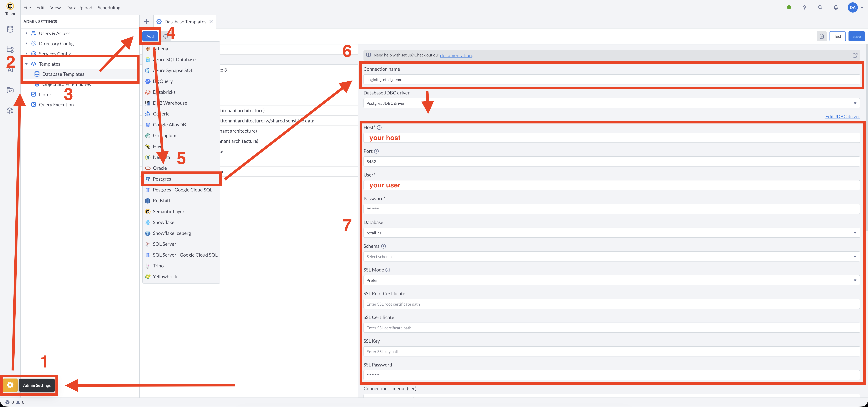Click the Connection name input field
The height and width of the screenshot is (407, 868).
click(611, 80)
